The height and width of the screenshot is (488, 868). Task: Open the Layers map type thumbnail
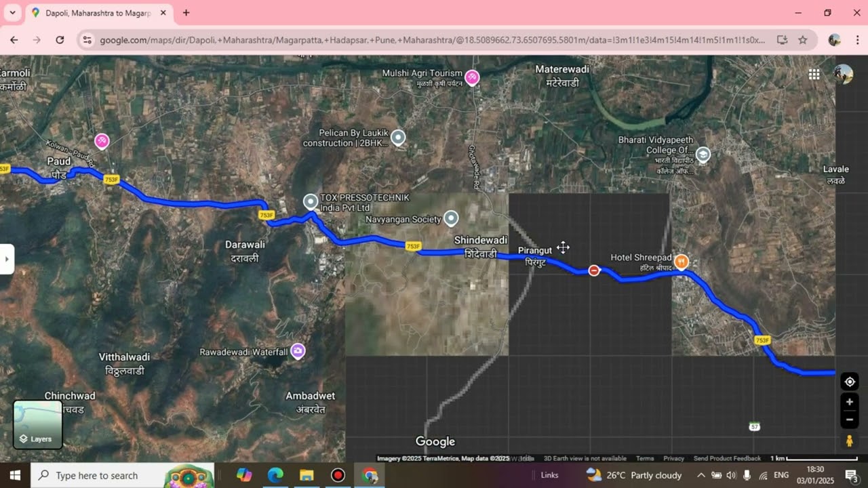pyautogui.click(x=38, y=425)
